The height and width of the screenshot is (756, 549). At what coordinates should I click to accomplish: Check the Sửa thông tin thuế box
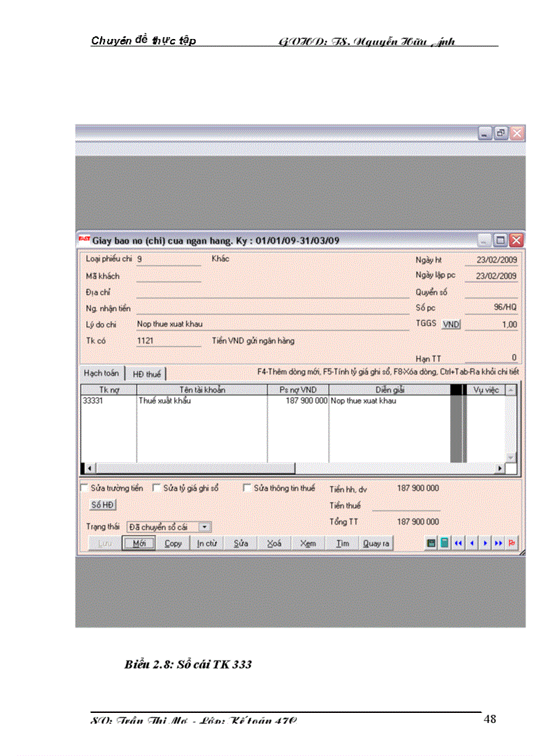pyautogui.click(x=247, y=488)
